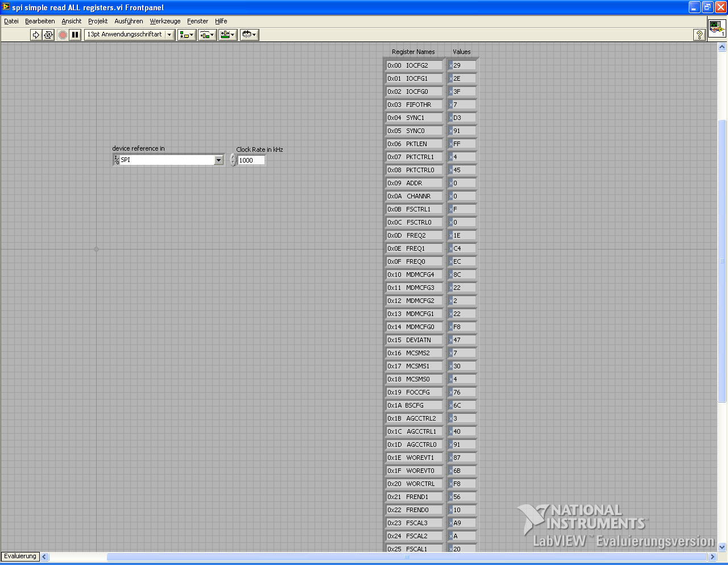Select the 0x23 FSCAL3 register name
The width and height of the screenshot is (728, 565).
coord(414,523)
